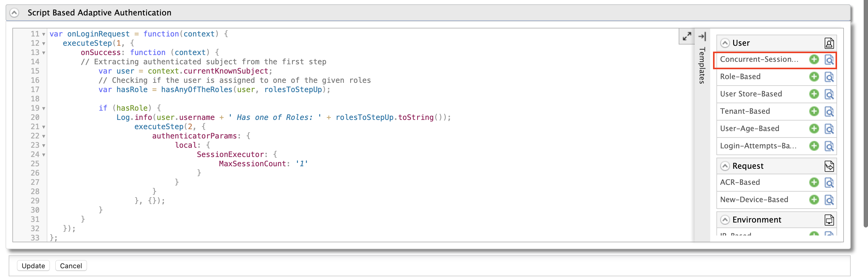Collapse the Templates side panel
This screenshot has height=280, width=868.
(x=702, y=36)
